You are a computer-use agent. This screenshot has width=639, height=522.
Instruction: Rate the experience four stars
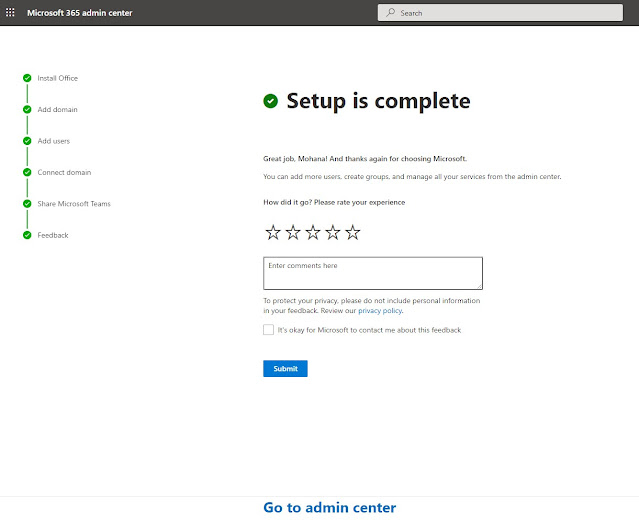[x=333, y=232]
